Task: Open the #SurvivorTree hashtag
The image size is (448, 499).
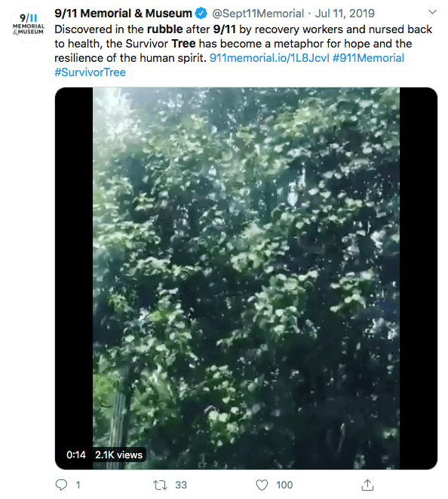Action: [90, 72]
